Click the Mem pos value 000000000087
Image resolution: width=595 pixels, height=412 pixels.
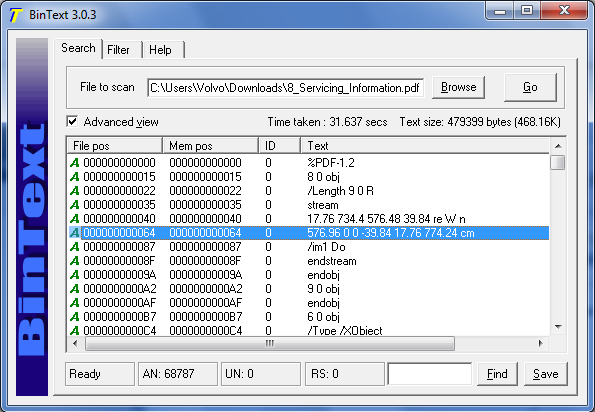point(205,247)
